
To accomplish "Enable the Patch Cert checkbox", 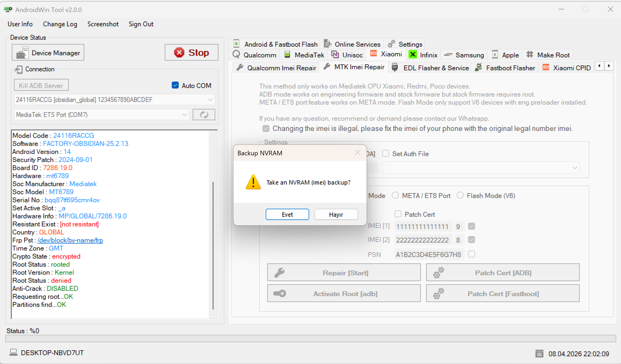I will (398, 214).
